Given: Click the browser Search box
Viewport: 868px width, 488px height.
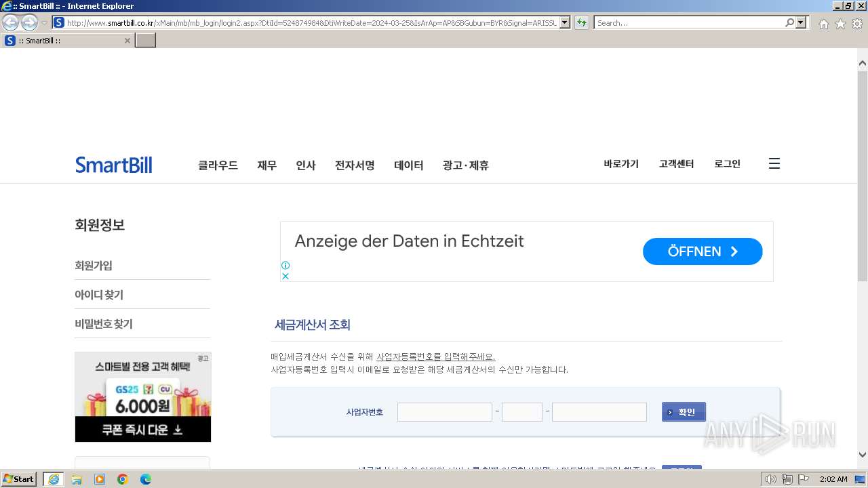Looking at the screenshot, I should (x=690, y=22).
